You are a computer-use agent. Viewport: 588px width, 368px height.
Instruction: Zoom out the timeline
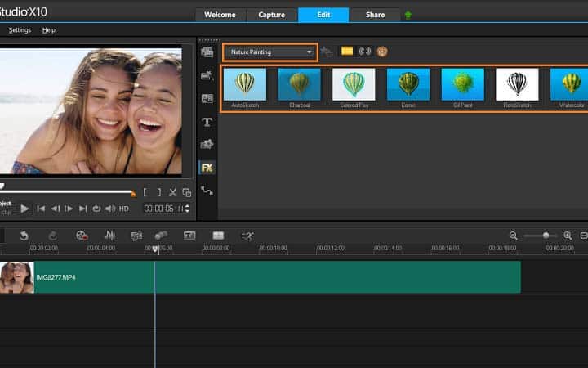(514, 236)
